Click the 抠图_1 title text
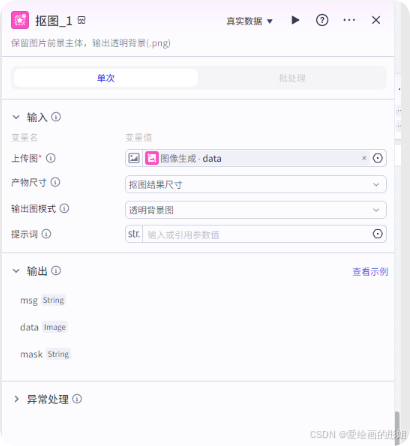Viewport: 410px width, 446px height. point(54,21)
